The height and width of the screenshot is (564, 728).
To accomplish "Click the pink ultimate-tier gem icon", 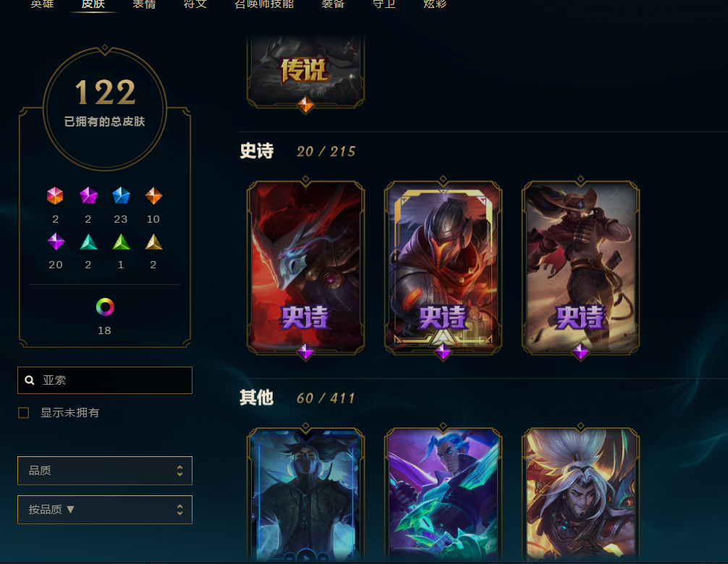I will pyautogui.click(x=55, y=196).
